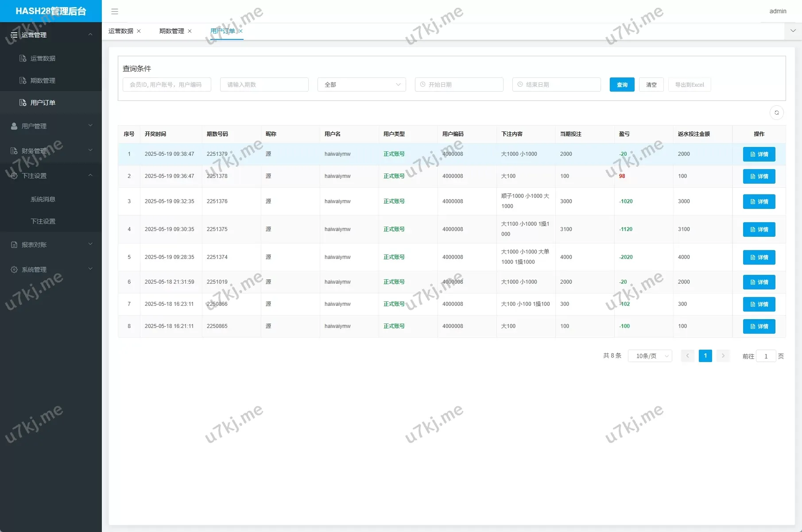
Task: Open the 10条/页 page size dropdown
Action: coord(650,356)
